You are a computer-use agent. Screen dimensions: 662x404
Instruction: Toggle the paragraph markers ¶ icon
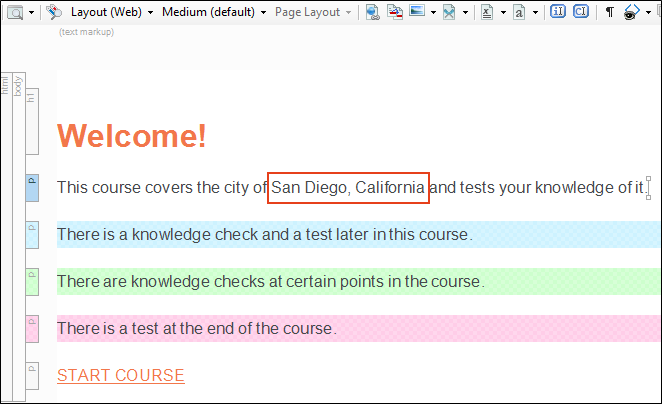(610, 12)
